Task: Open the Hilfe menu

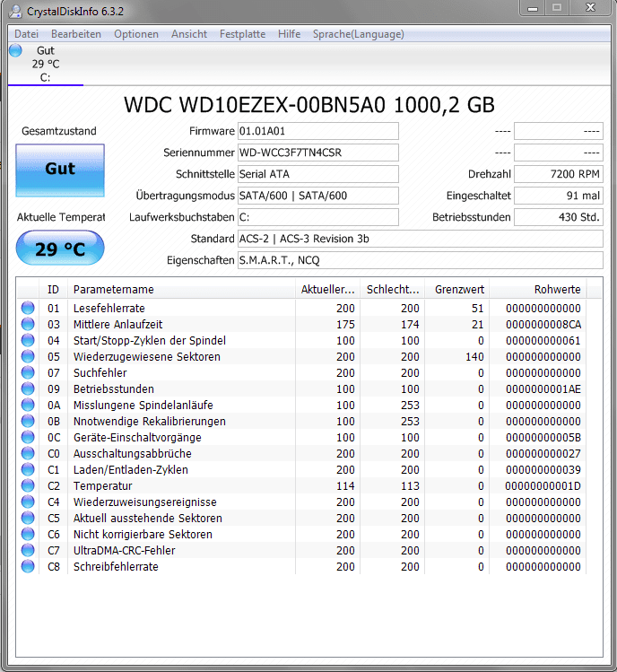Action: pos(289,34)
